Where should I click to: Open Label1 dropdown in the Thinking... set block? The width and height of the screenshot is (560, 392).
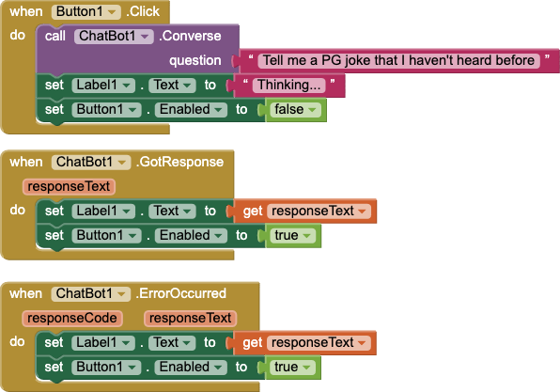click(x=103, y=86)
